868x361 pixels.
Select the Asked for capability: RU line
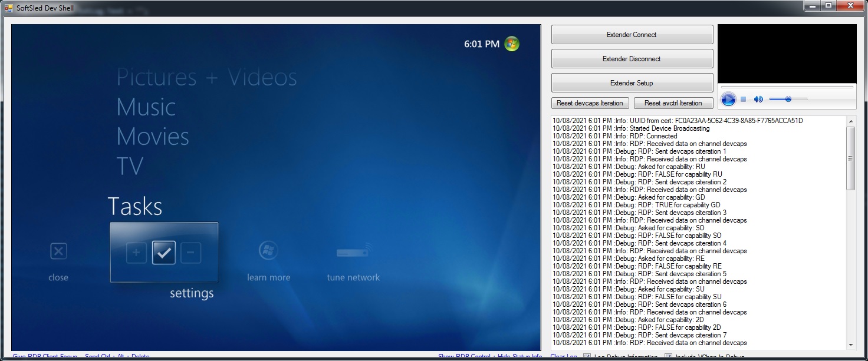pos(629,167)
